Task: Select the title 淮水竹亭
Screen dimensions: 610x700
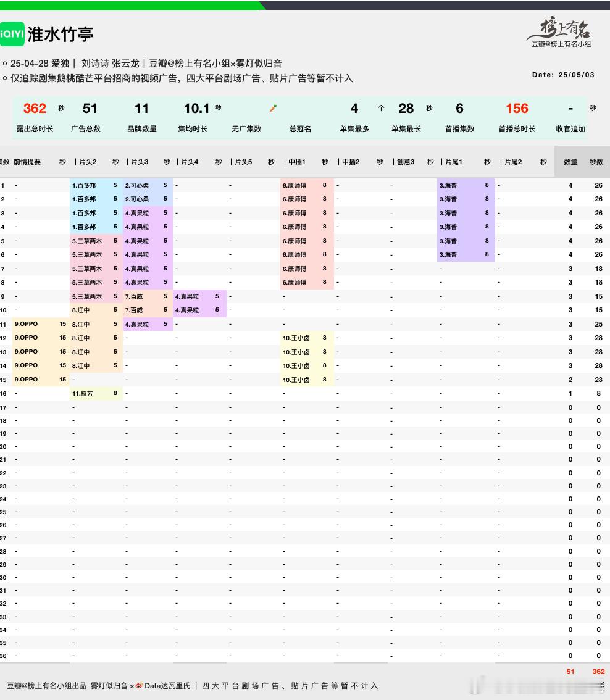Action: pyautogui.click(x=61, y=35)
